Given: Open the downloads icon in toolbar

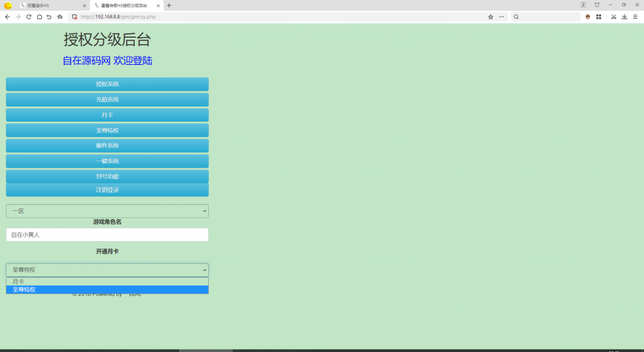Looking at the screenshot, I should tap(625, 17).
